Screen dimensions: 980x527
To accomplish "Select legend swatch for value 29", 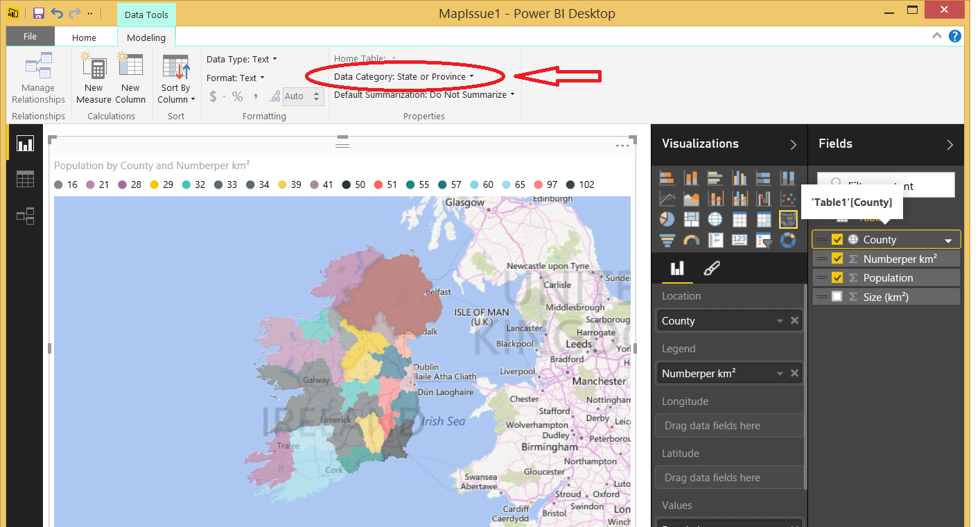I will pyautogui.click(x=154, y=185).
